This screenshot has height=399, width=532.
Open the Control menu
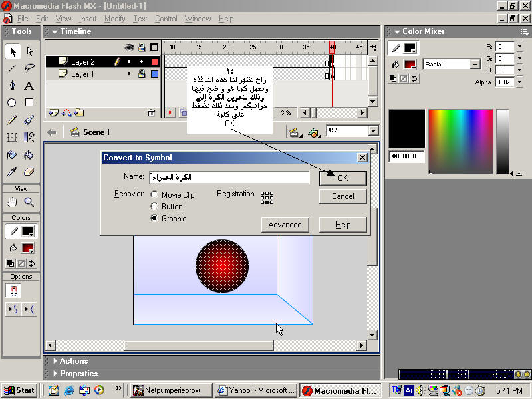pos(166,19)
